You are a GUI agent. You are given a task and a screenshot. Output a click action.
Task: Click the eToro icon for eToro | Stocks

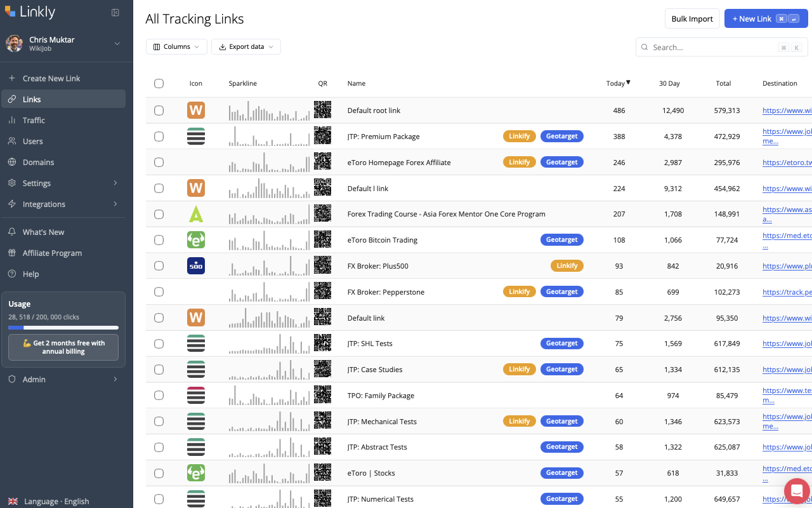coord(196,472)
